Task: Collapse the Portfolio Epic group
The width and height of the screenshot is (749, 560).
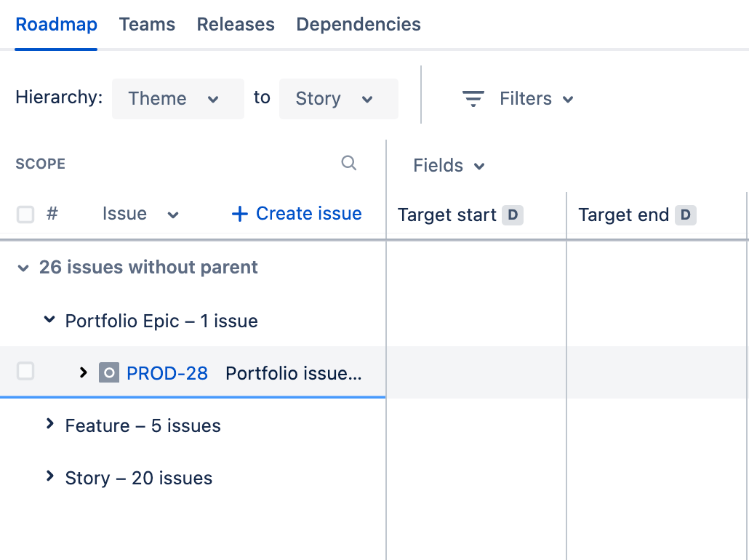Action: [49, 319]
